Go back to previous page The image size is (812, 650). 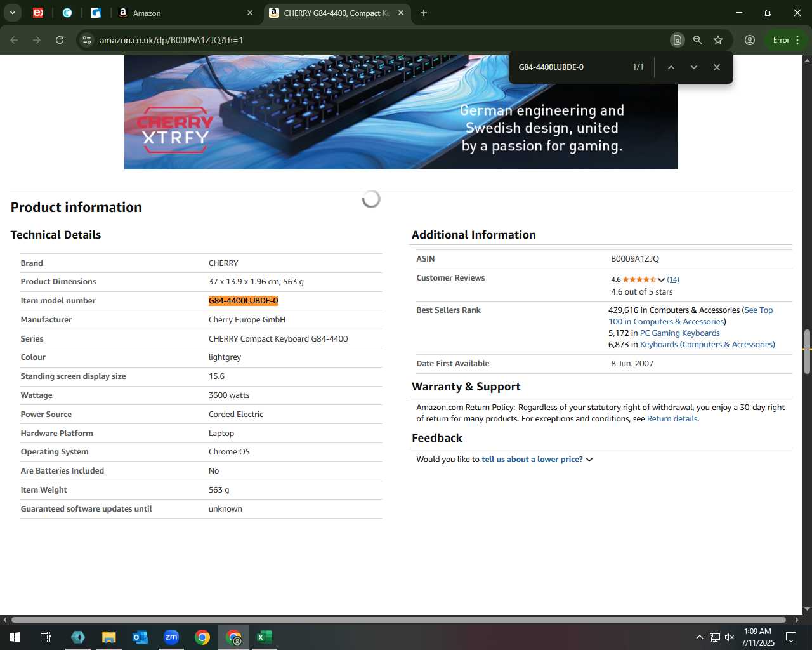pos(14,40)
